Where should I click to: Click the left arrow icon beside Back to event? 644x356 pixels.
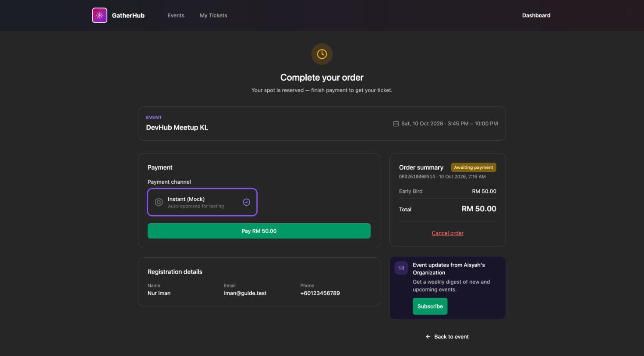click(428, 337)
